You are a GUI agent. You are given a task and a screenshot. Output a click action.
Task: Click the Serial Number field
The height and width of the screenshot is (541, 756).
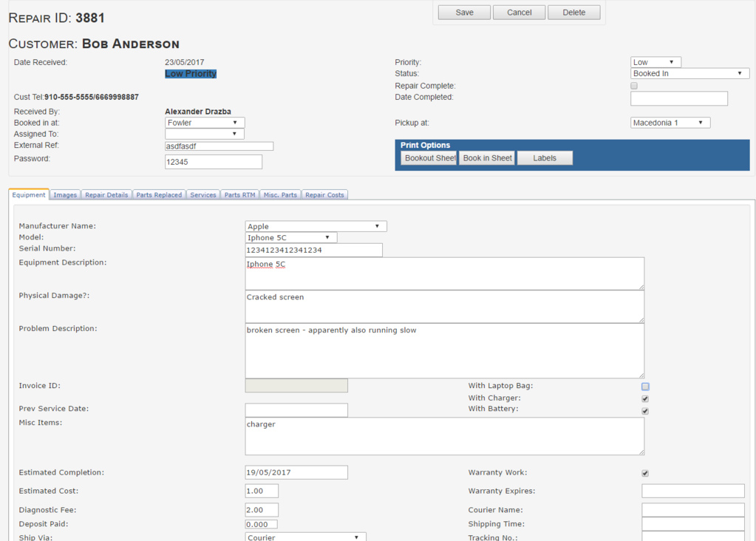314,251
